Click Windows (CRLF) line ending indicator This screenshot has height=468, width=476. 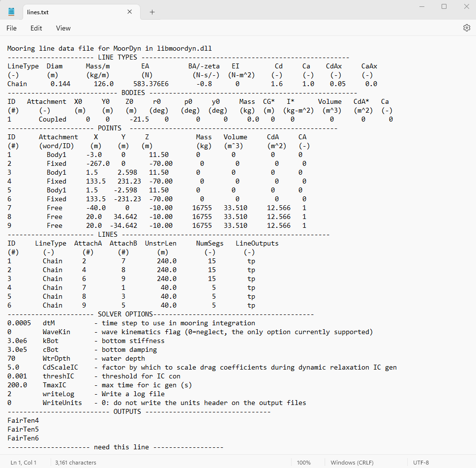pos(352,463)
